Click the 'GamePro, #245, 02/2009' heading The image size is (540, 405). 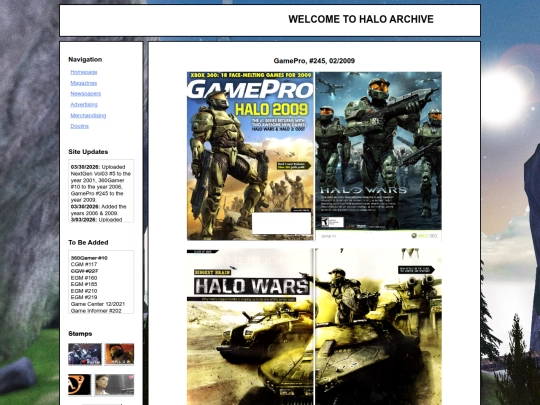point(314,61)
